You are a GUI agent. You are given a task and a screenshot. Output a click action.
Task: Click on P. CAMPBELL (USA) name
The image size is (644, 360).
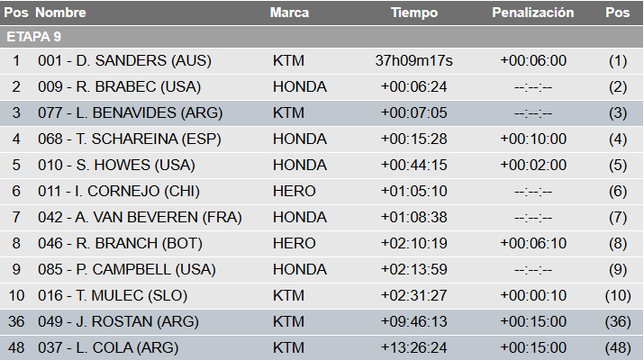point(125,270)
